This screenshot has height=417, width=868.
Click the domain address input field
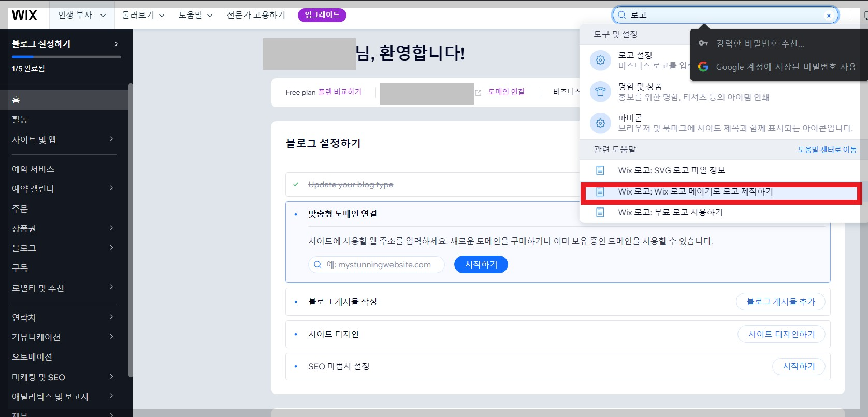click(x=377, y=264)
